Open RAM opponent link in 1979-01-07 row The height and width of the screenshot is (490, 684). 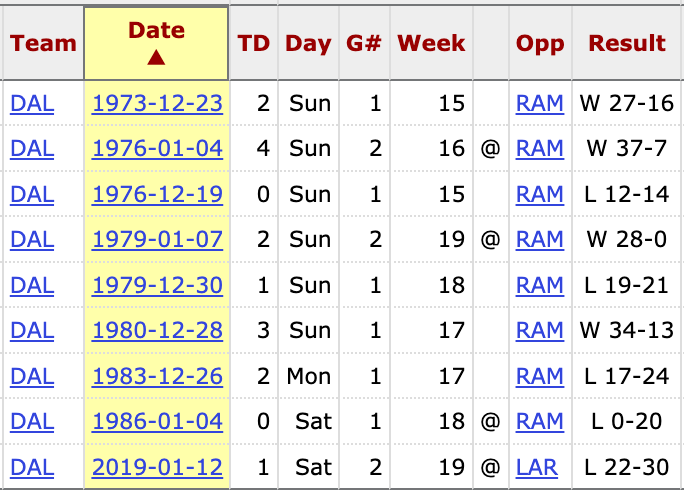[x=540, y=239]
